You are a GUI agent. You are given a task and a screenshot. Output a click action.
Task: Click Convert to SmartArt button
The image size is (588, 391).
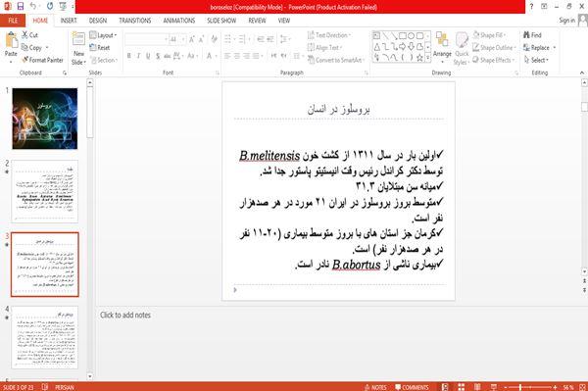[335, 60]
